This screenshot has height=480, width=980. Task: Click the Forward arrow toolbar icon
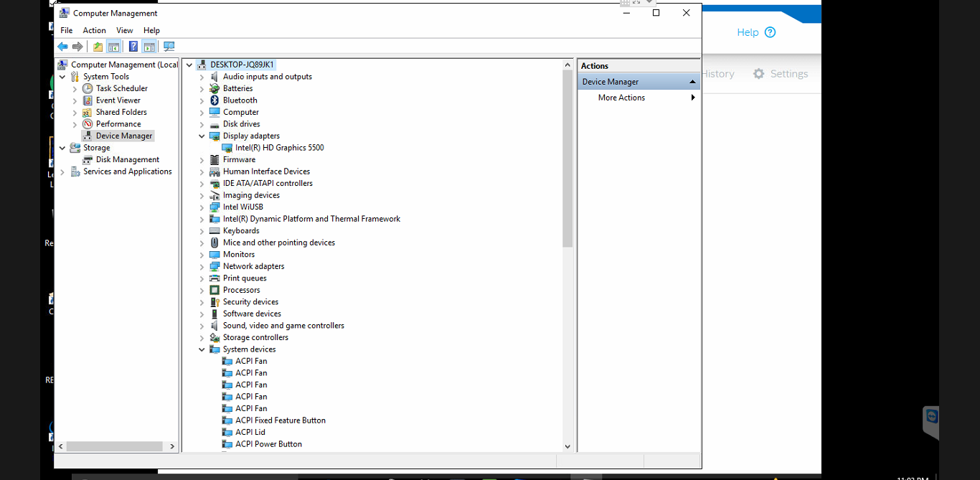coord(77,47)
